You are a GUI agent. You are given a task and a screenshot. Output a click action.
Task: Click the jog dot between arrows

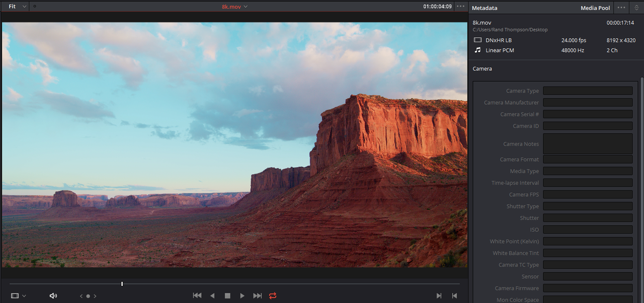(88, 296)
